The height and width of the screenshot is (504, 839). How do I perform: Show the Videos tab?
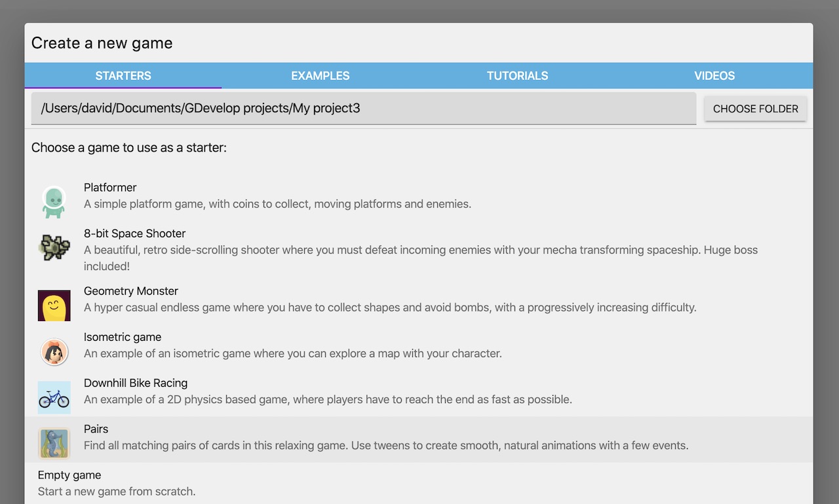714,76
